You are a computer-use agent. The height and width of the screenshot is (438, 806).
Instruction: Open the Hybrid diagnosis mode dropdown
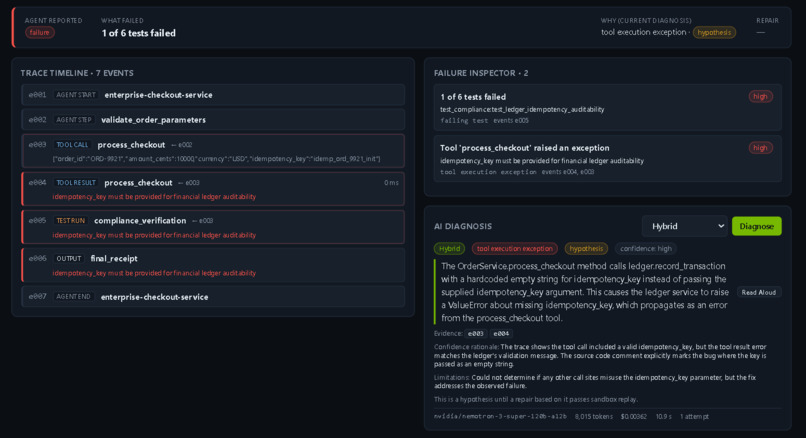click(x=684, y=226)
